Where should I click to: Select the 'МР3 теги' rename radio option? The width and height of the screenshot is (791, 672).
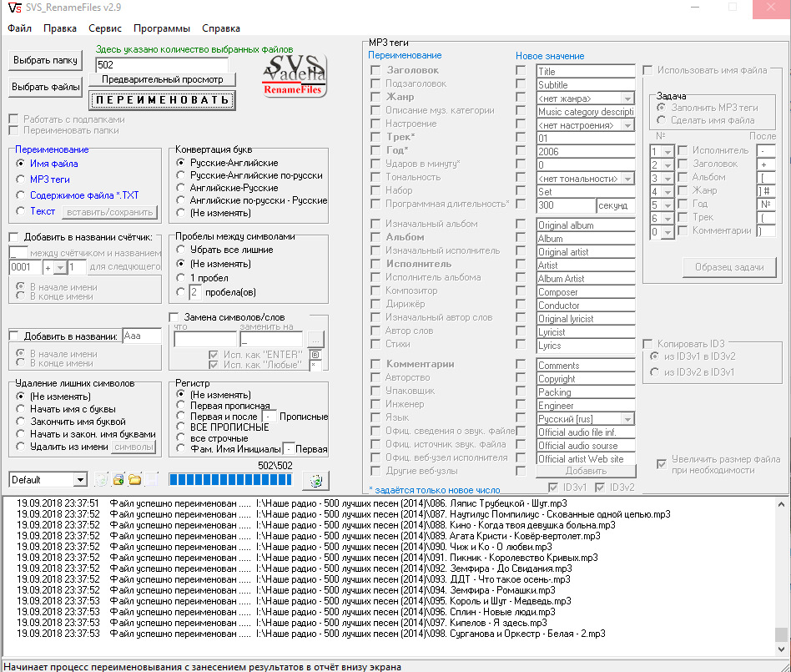point(20,179)
